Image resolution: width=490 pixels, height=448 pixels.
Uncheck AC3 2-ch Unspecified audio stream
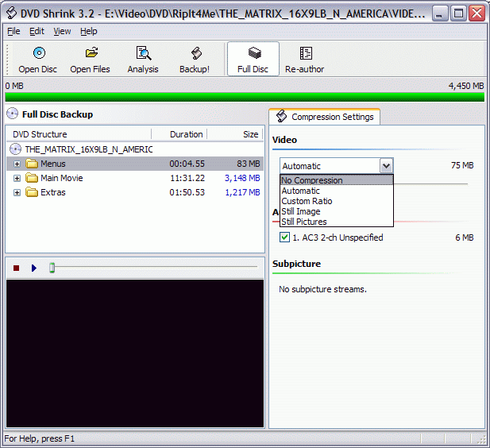coord(285,238)
